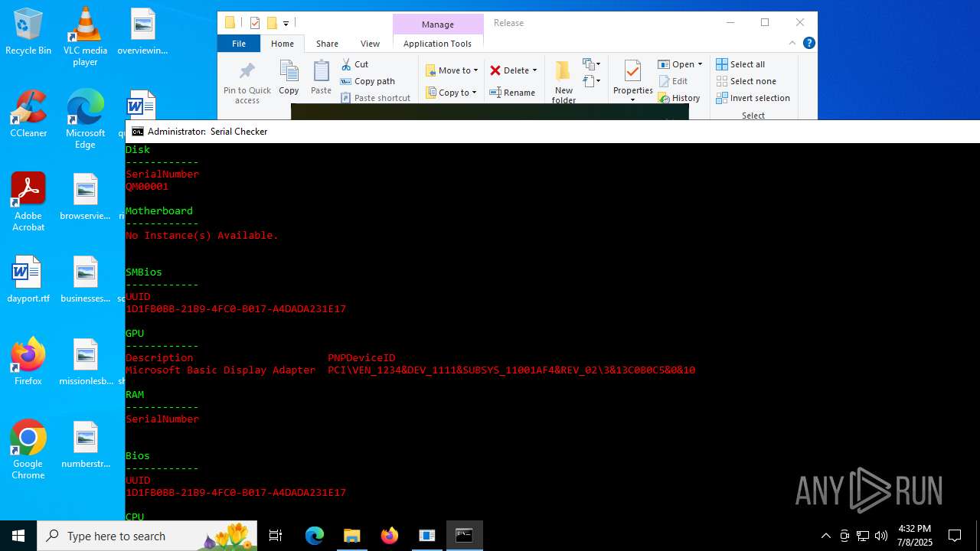Select businesses... image file on desktop
The width and height of the screenshot is (980, 551).
(x=85, y=279)
